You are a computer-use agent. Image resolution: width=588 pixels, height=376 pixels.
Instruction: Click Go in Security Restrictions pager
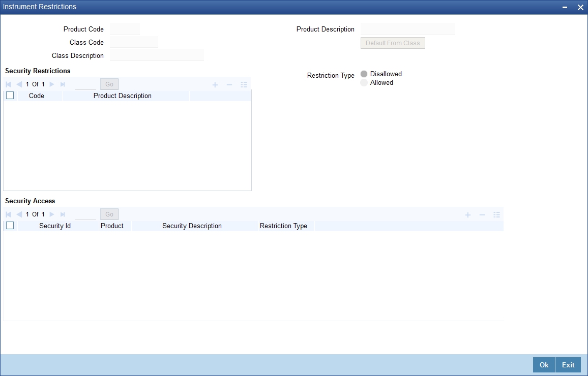[x=109, y=84]
